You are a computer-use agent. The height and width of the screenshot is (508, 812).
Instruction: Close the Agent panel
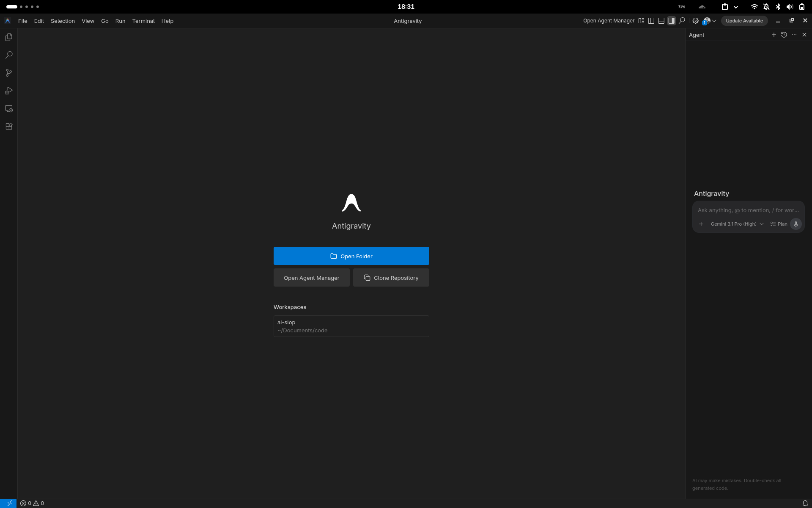804,35
